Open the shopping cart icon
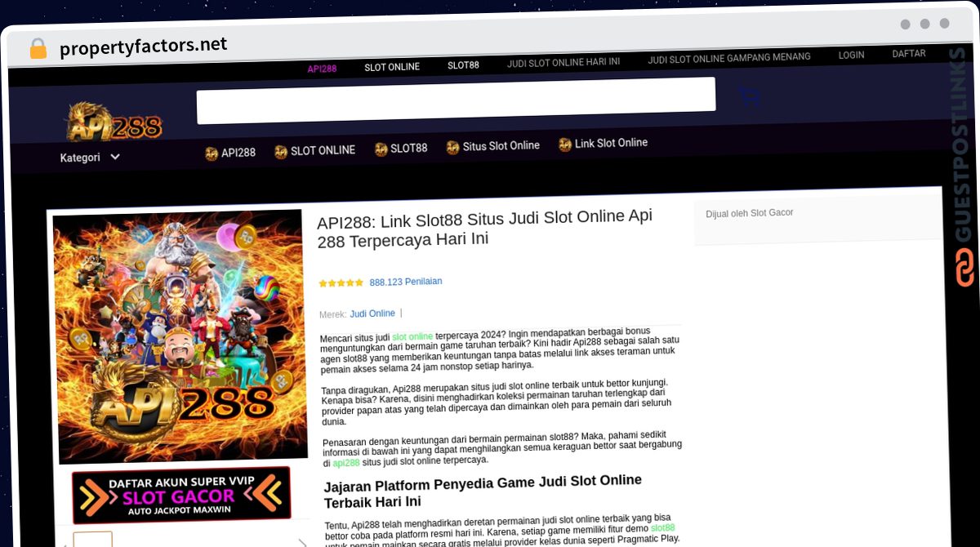This screenshot has height=547, width=980. pos(750,97)
